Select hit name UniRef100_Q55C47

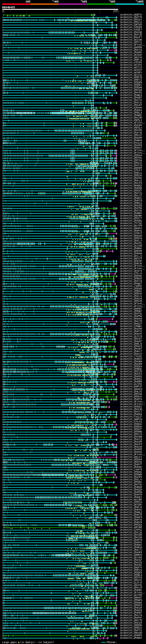click(131, 135)
